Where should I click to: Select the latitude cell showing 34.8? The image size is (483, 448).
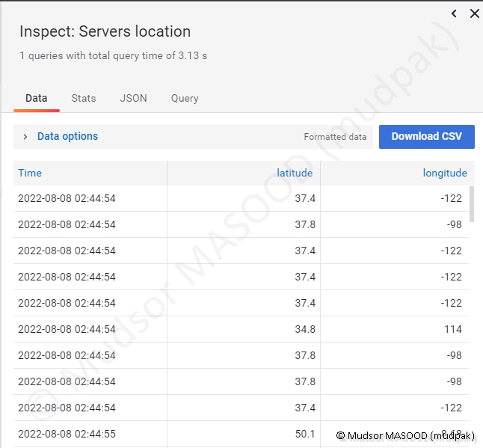(x=304, y=329)
